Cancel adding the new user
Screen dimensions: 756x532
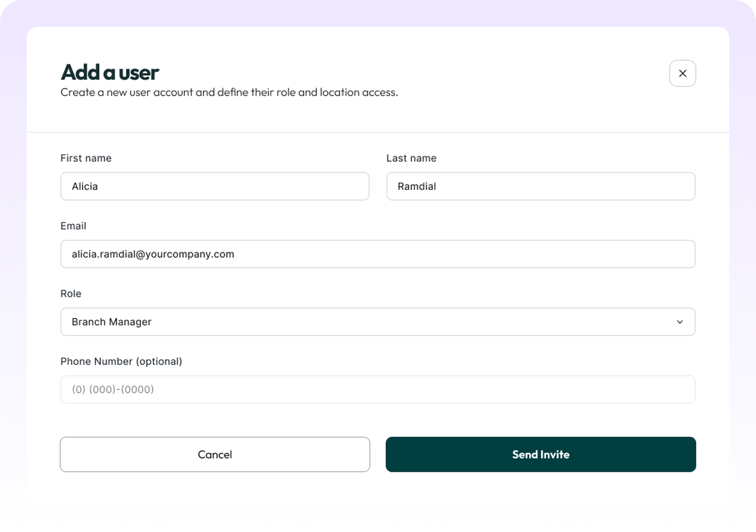click(215, 454)
